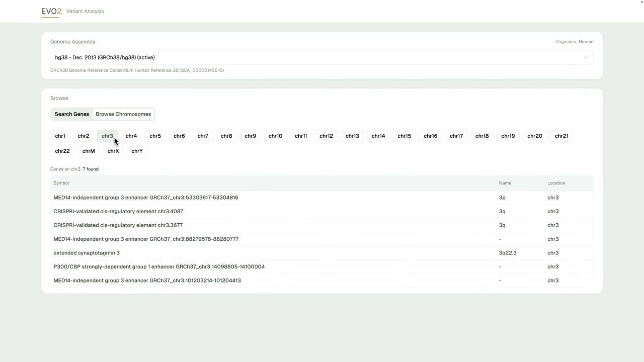This screenshot has width=644, height=362.
Task: Show genes for chr20
Action: 535,136
